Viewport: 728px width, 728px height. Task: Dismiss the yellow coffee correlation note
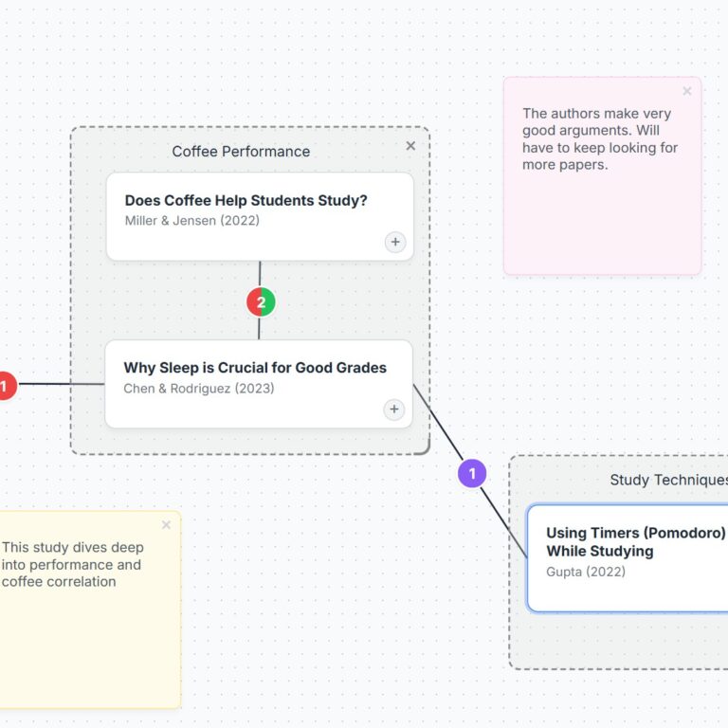click(x=166, y=525)
